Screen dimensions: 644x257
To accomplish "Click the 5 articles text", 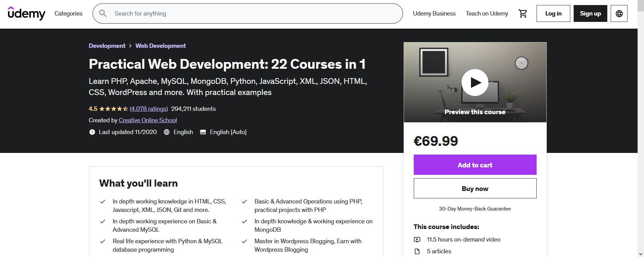I will click(x=439, y=251).
